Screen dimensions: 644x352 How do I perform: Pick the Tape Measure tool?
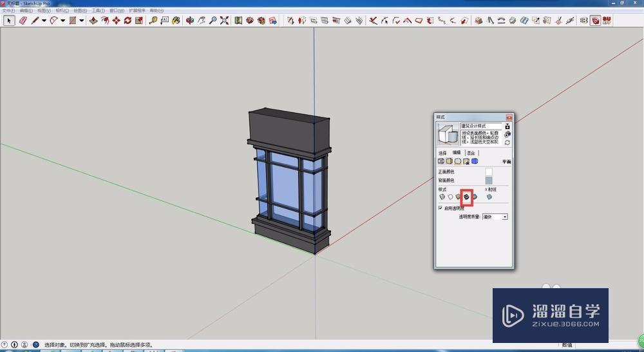[153, 20]
